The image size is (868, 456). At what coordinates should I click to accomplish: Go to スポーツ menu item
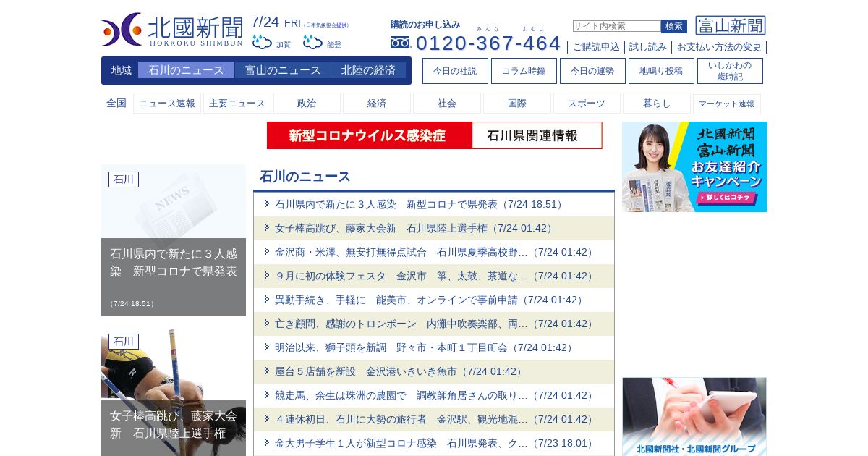tap(587, 104)
